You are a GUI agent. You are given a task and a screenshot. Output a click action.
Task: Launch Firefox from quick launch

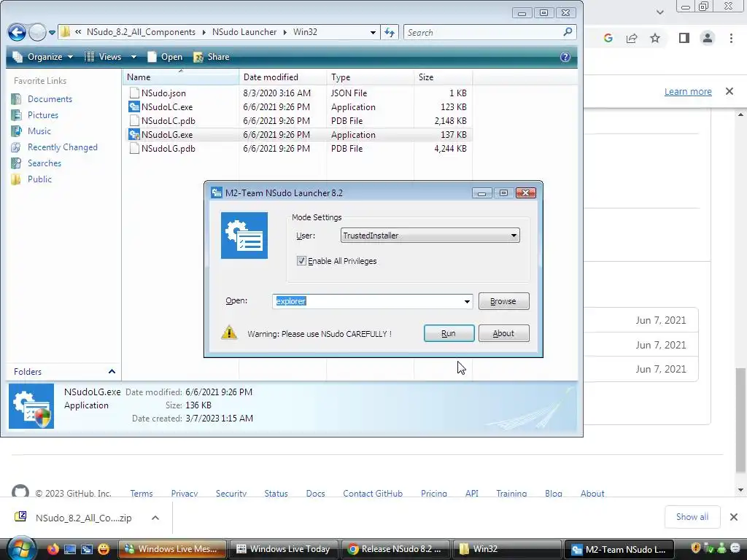(53, 549)
